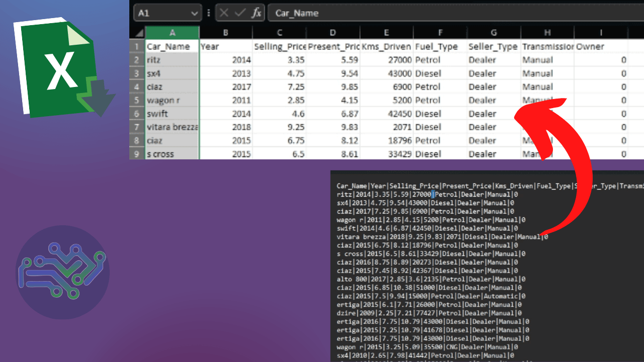This screenshot has height=362, width=644.
Task: Select the vitara brezza cell
Action: click(172, 127)
